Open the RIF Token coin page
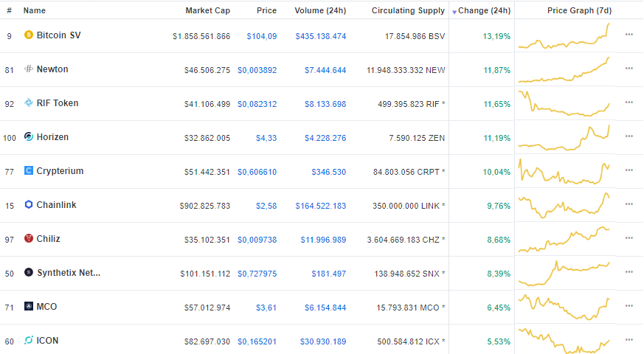The height and width of the screenshot is (354, 644). [x=58, y=103]
